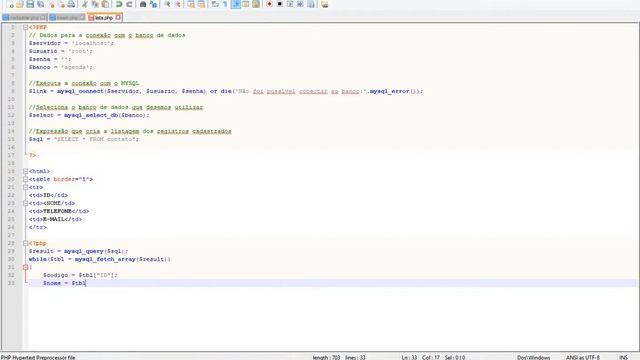Click the Close All toolbar icon
Viewport: 640px width, 360px height.
pos(61,4)
